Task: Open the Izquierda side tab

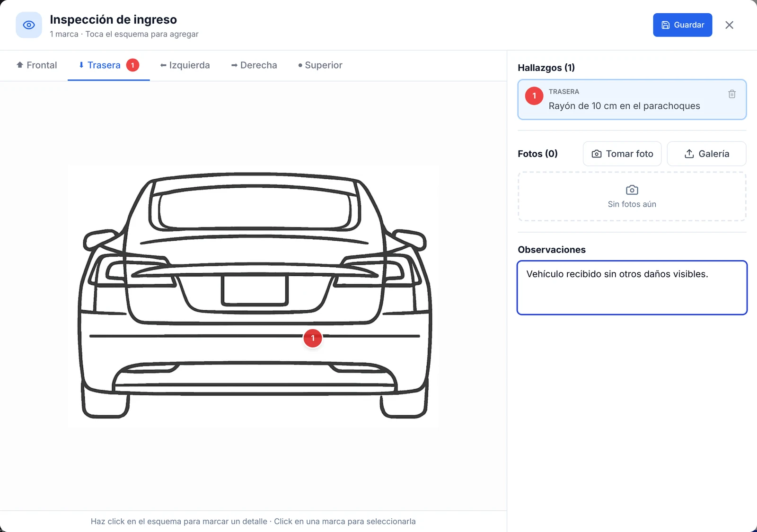Action: coord(185,65)
